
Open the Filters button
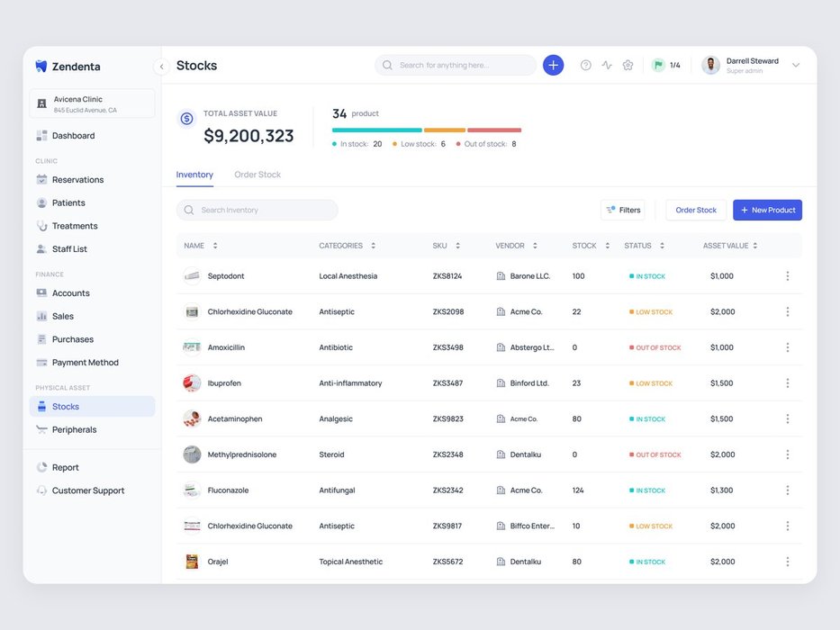[623, 210]
